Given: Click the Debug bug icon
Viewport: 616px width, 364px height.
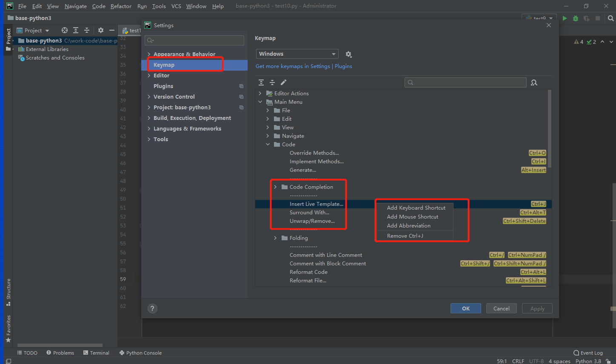Looking at the screenshot, I should click(576, 18).
